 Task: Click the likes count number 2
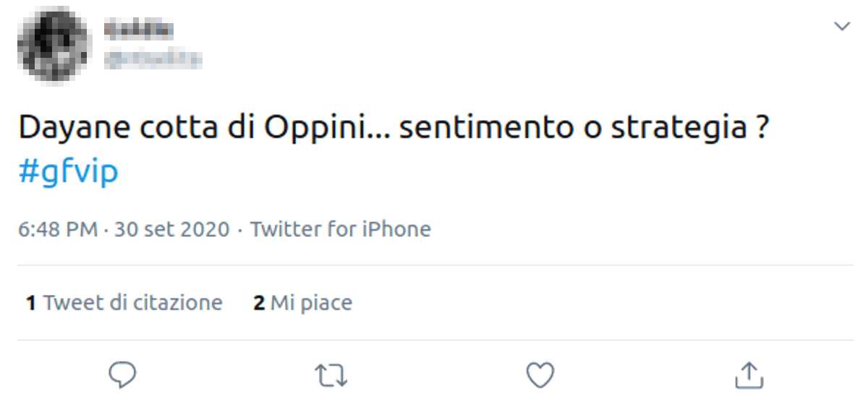coord(259,302)
